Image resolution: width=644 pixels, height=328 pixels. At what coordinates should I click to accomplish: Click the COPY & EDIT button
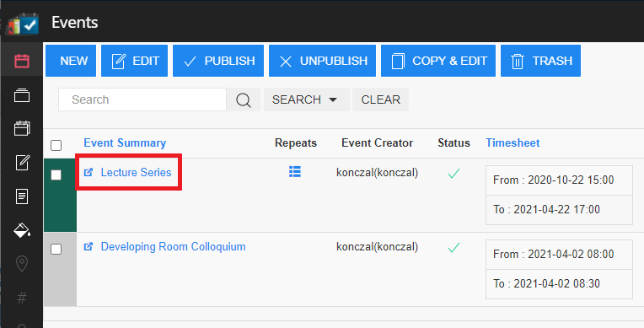coord(438,61)
